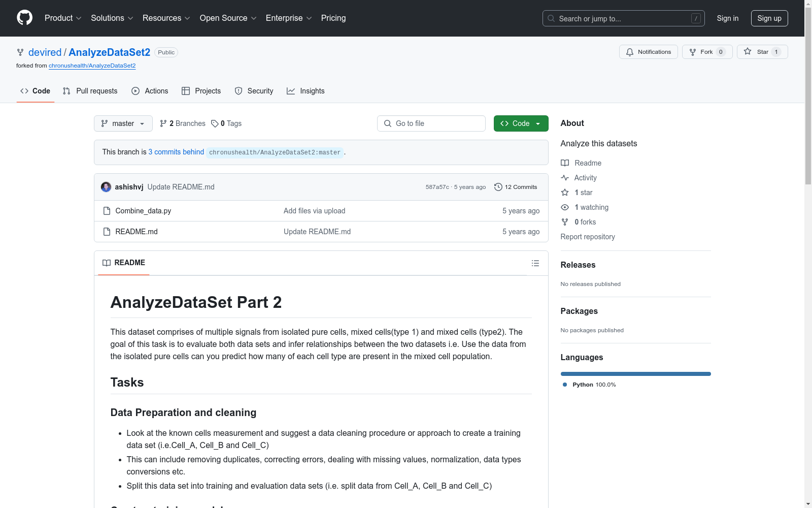
Task: Open the Pricing page
Action: click(333, 18)
